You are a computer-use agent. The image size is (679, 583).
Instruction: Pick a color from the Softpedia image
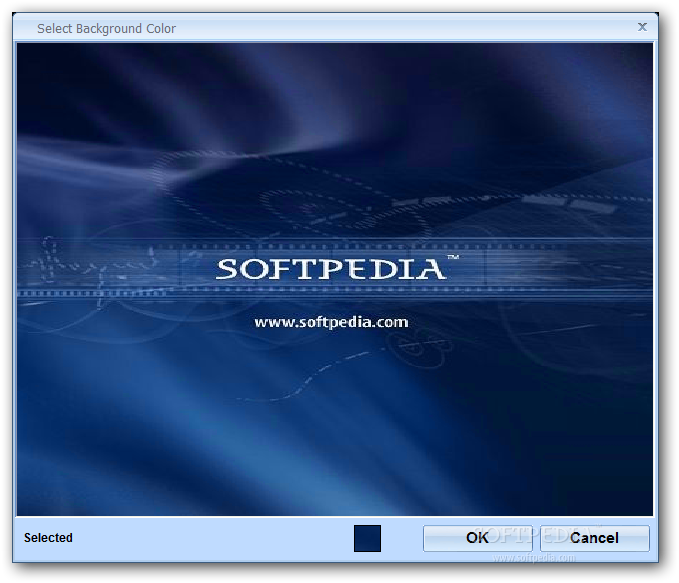click(x=335, y=279)
